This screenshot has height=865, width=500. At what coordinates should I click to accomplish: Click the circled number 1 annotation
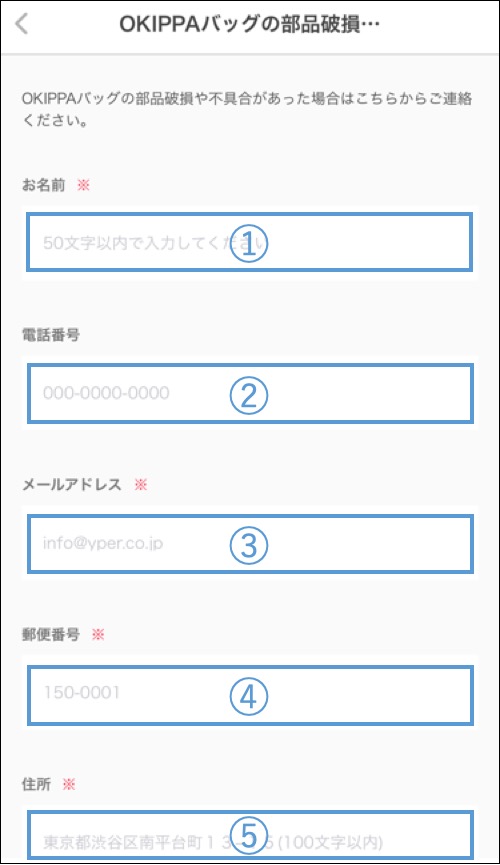pyautogui.click(x=249, y=243)
